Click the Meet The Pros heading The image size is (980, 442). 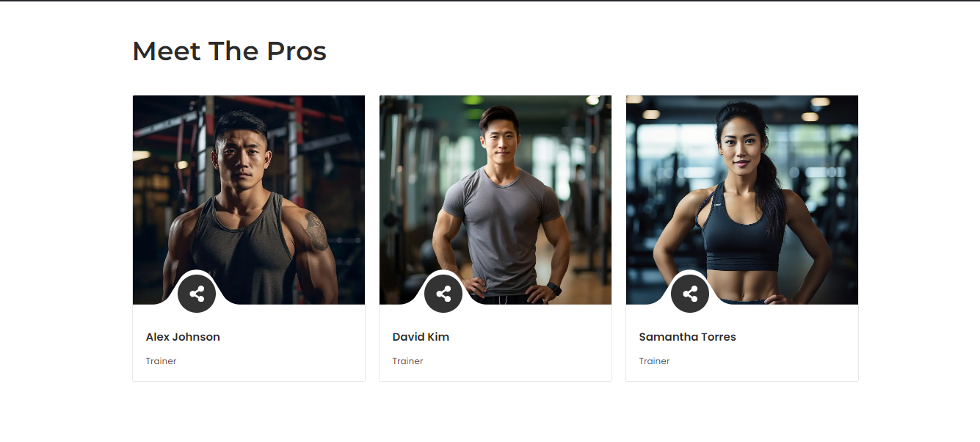tap(229, 51)
